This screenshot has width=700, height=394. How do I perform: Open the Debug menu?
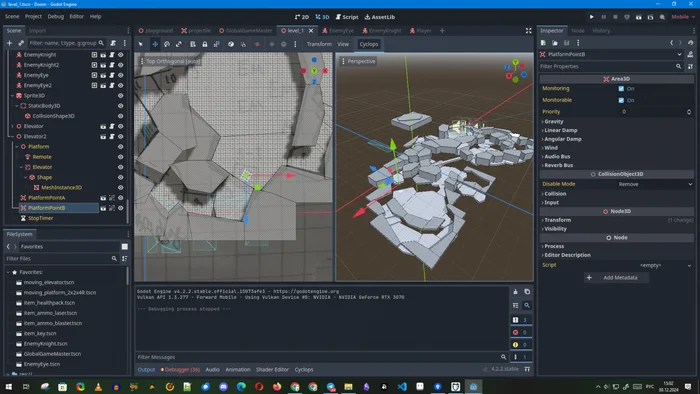pos(56,17)
